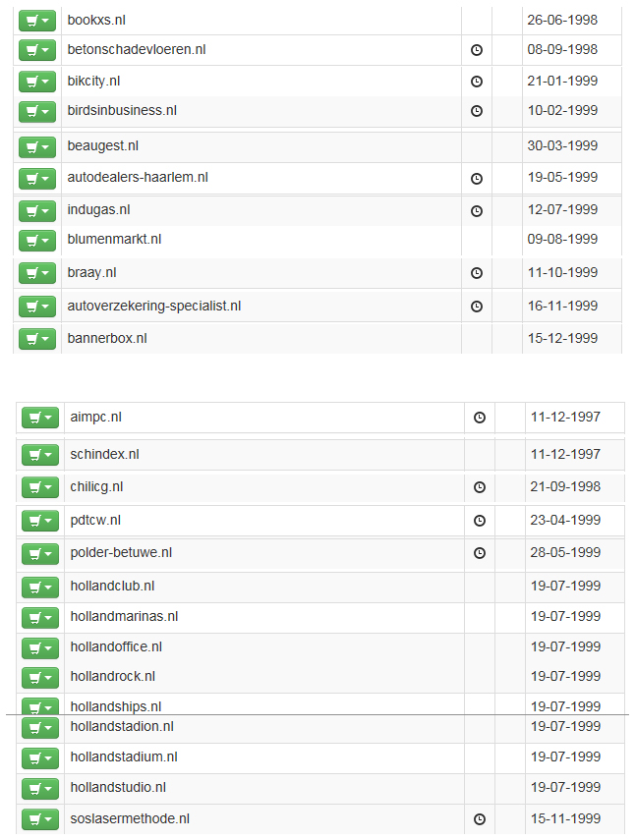This screenshot has height=840, width=636.
Task: Open cart dropdown for autodealers-haarlem.nl
Action: [37, 179]
